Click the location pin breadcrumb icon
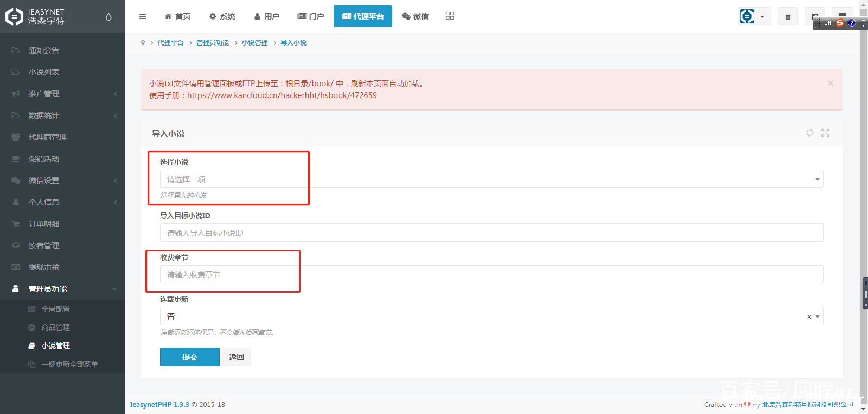The width and height of the screenshot is (868, 414). click(x=143, y=43)
